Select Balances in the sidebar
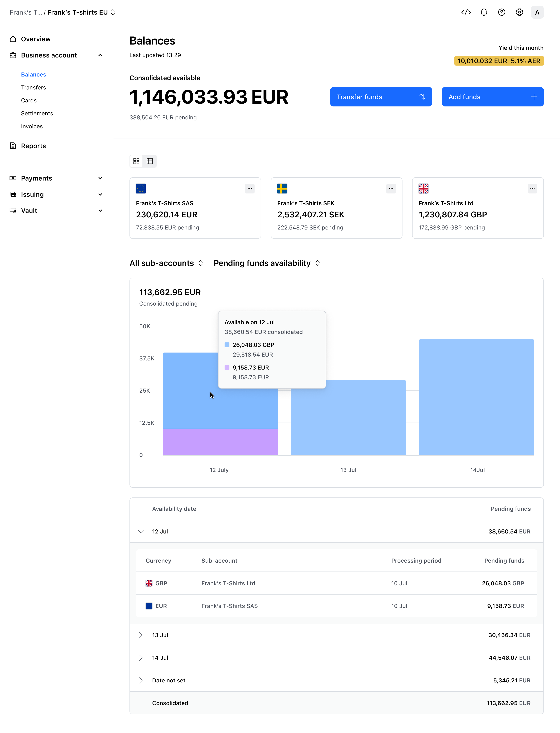 [33, 74]
